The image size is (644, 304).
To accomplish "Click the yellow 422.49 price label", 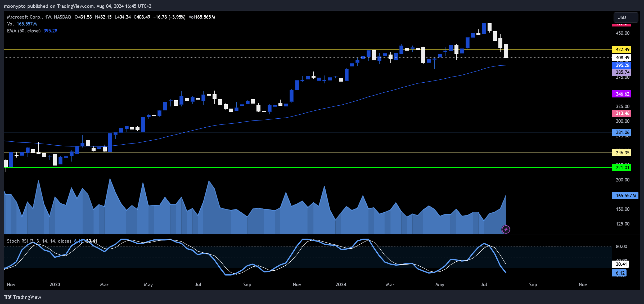I will click(622, 50).
